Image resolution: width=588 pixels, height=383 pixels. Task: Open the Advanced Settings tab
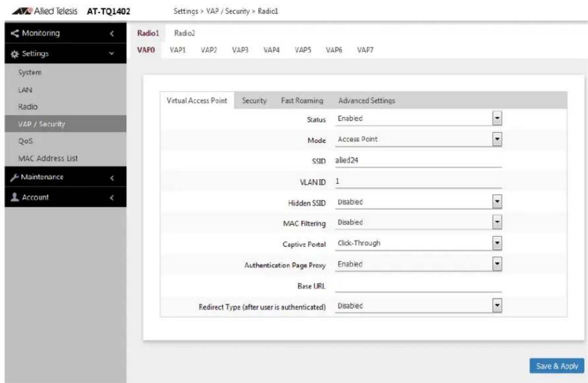pos(367,101)
